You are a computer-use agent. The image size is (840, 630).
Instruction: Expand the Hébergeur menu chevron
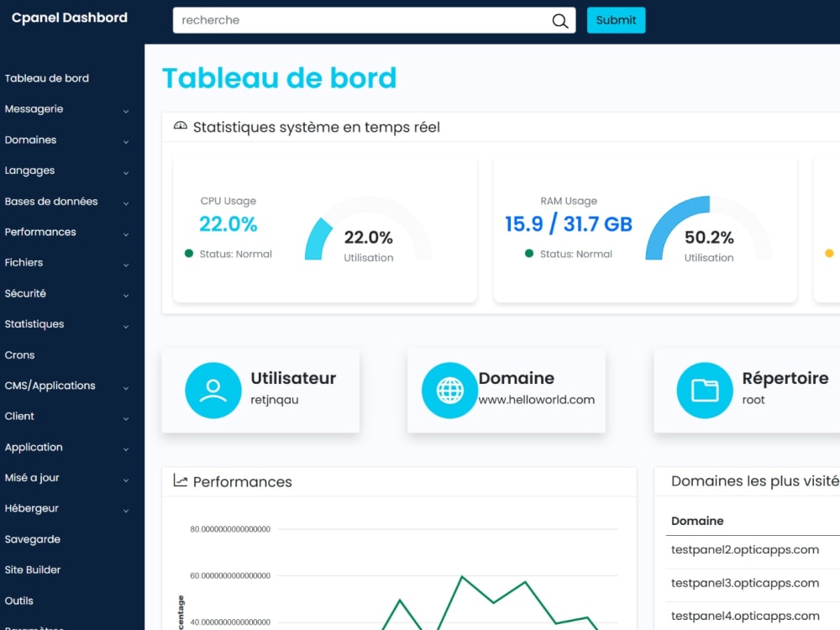126,511
